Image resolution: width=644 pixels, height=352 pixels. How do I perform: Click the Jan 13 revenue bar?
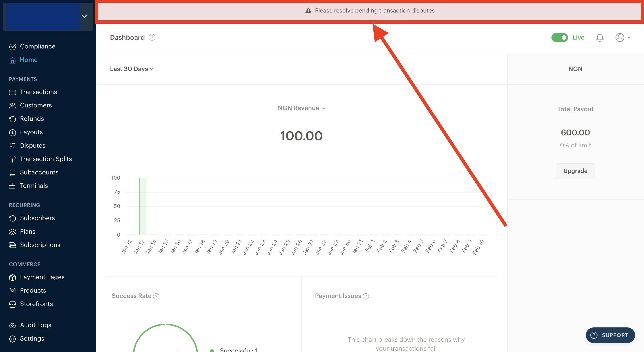point(143,206)
